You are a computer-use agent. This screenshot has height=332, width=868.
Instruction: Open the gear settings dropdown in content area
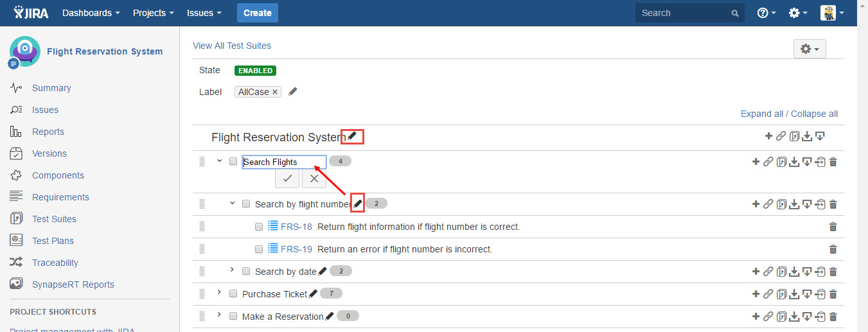point(810,49)
